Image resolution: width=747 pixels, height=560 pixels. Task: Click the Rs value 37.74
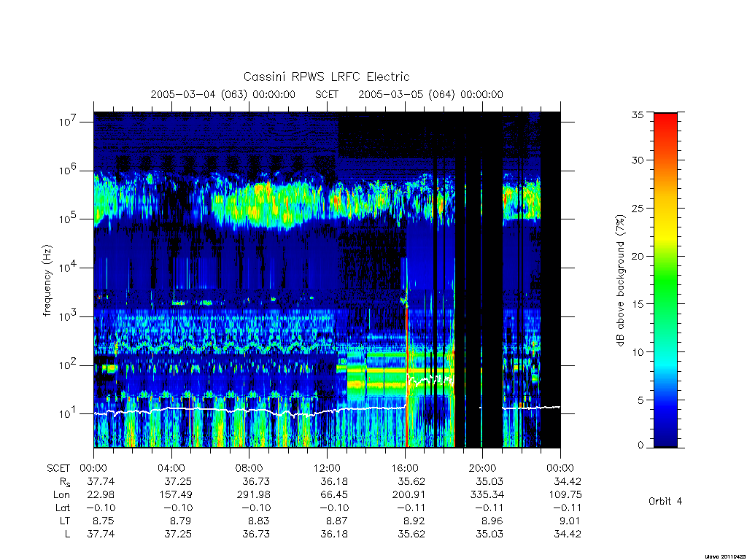[x=101, y=481]
